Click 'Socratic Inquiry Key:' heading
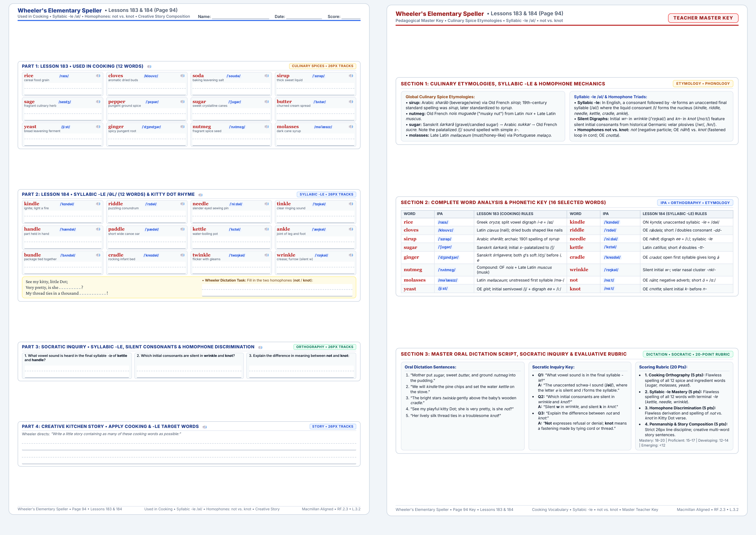The height and width of the screenshot is (535, 756). (x=553, y=367)
